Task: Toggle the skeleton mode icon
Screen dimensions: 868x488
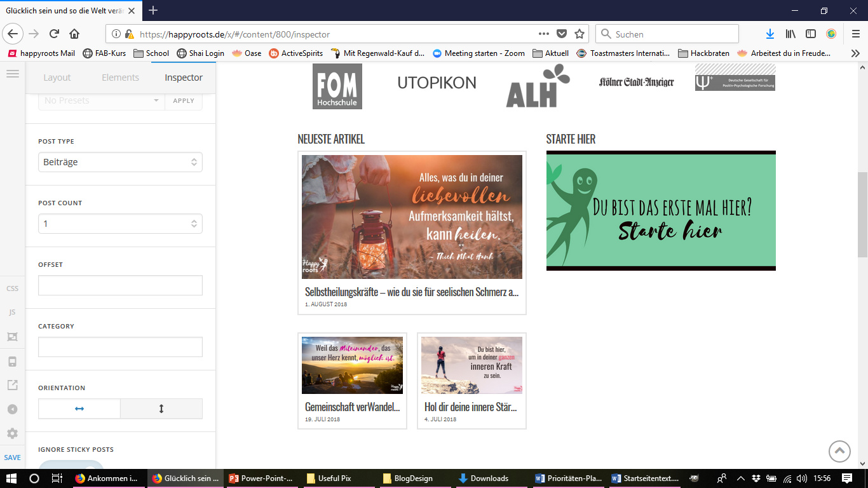Action: (x=13, y=337)
